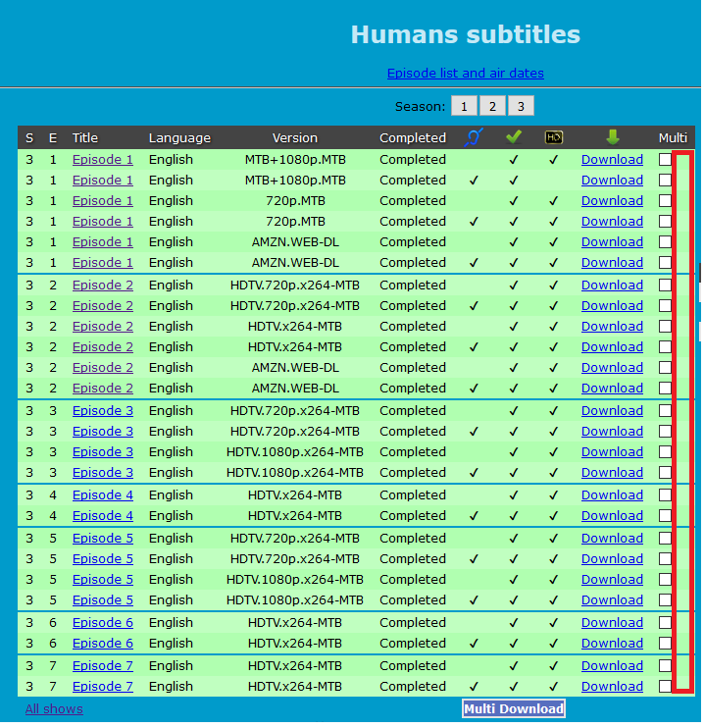Click the HD icon in table header

[x=553, y=137]
